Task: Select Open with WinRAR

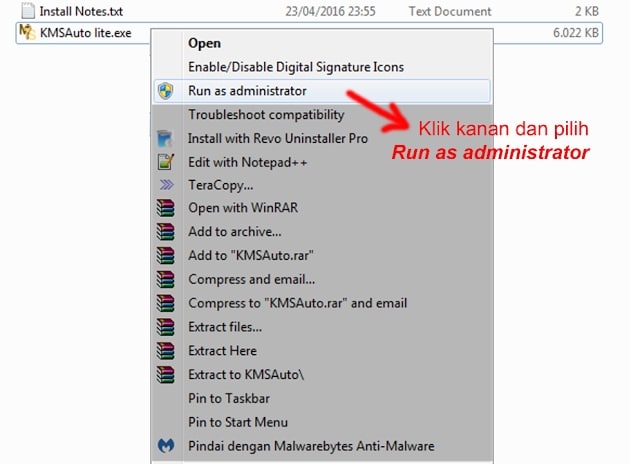Action: (322, 208)
